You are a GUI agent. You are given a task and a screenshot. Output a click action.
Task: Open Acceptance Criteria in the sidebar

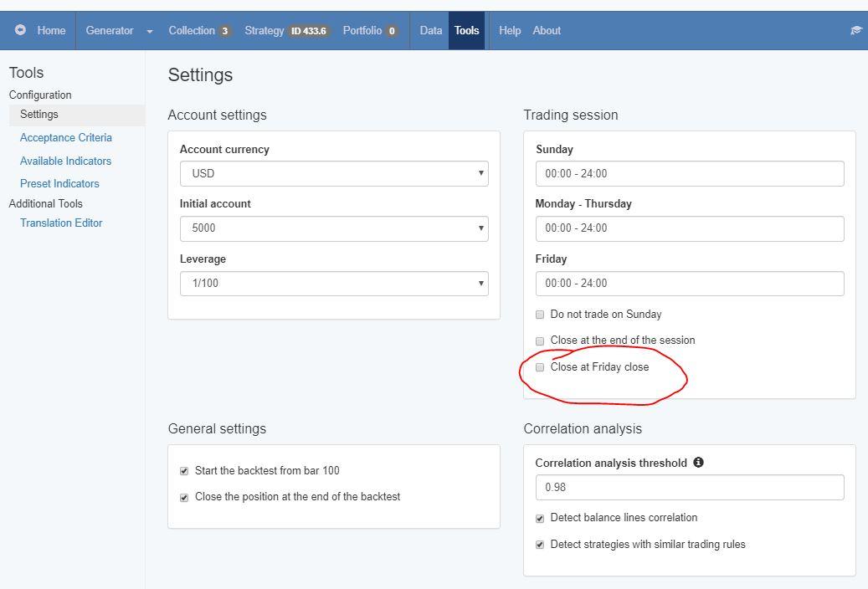click(x=66, y=138)
